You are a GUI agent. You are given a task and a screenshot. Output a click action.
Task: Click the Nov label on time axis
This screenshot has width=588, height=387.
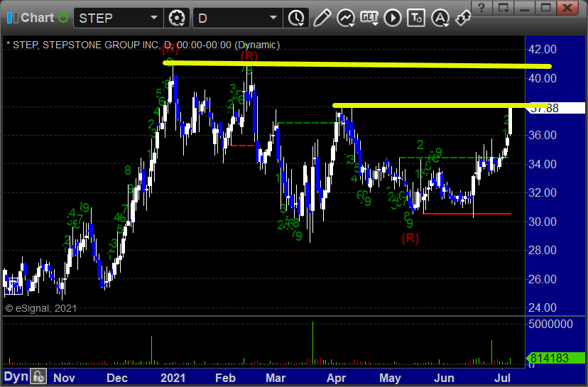tap(64, 378)
